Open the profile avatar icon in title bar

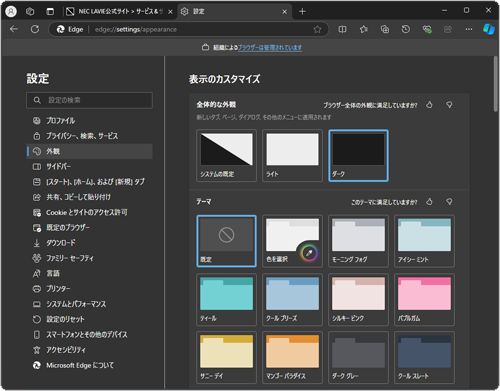coord(11,11)
